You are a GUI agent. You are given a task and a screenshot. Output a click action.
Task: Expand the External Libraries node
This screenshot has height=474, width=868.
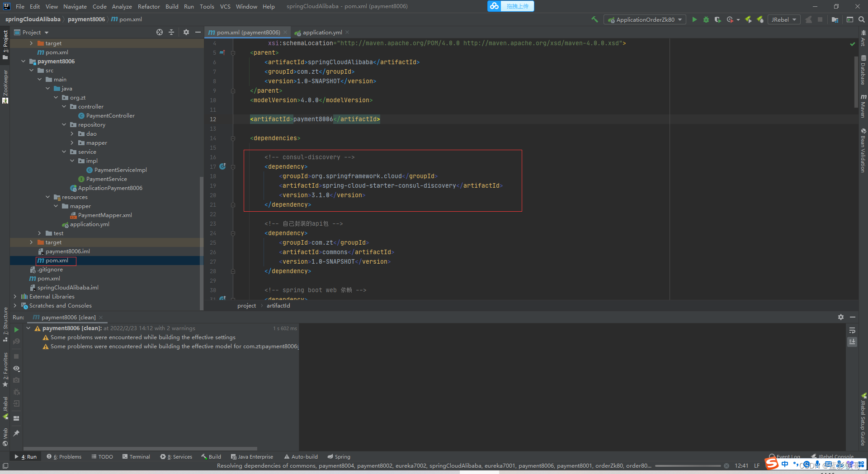click(15, 296)
